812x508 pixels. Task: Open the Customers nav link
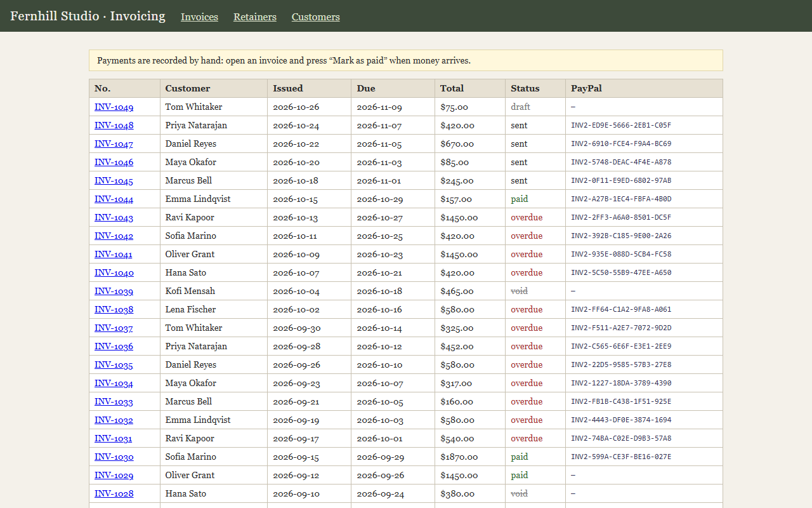[x=316, y=17]
